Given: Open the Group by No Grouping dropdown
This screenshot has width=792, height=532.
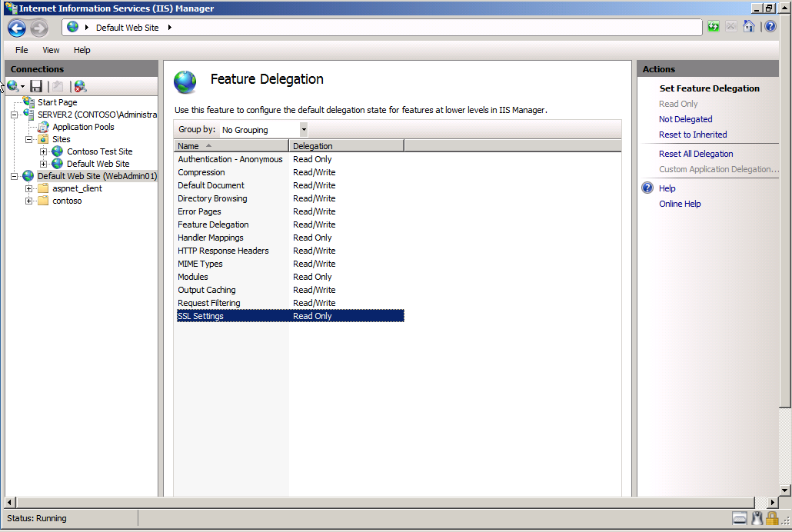Looking at the screenshot, I should [304, 129].
